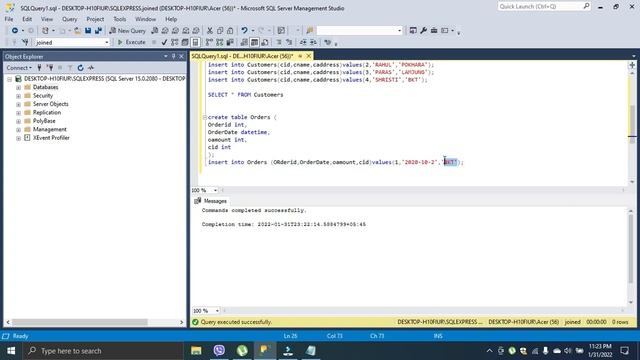Click the Database Engine Query icon
Screen dimensions: 640x360
click(155, 31)
